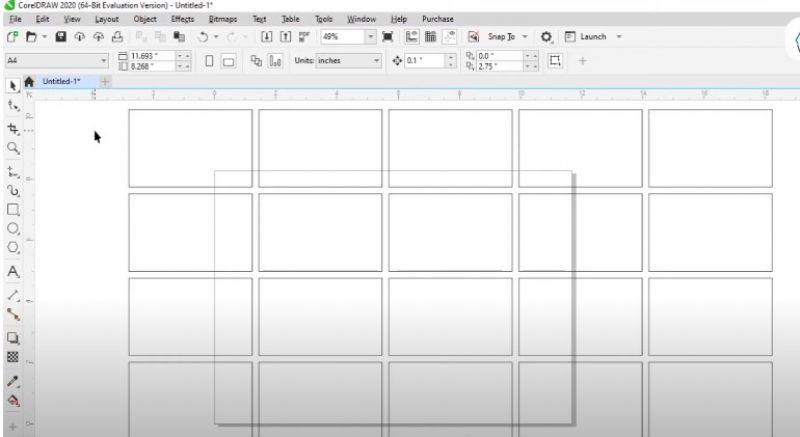Activate the Text tool

pyautogui.click(x=14, y=271)
